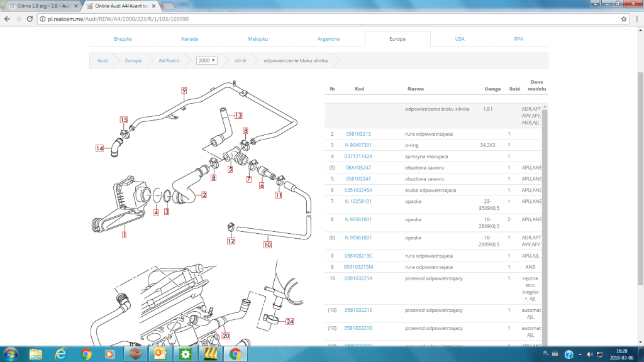Select part marker 13 in diagram

[238, 116]
